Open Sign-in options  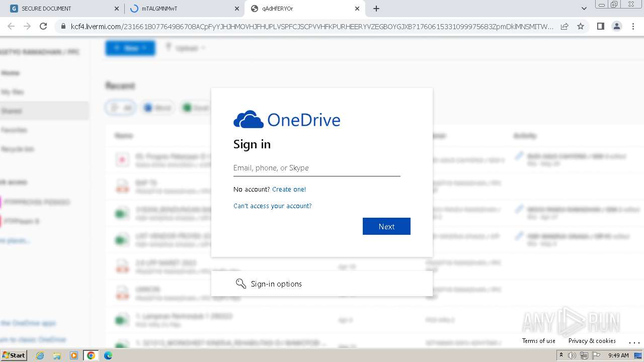pos(322,284)
